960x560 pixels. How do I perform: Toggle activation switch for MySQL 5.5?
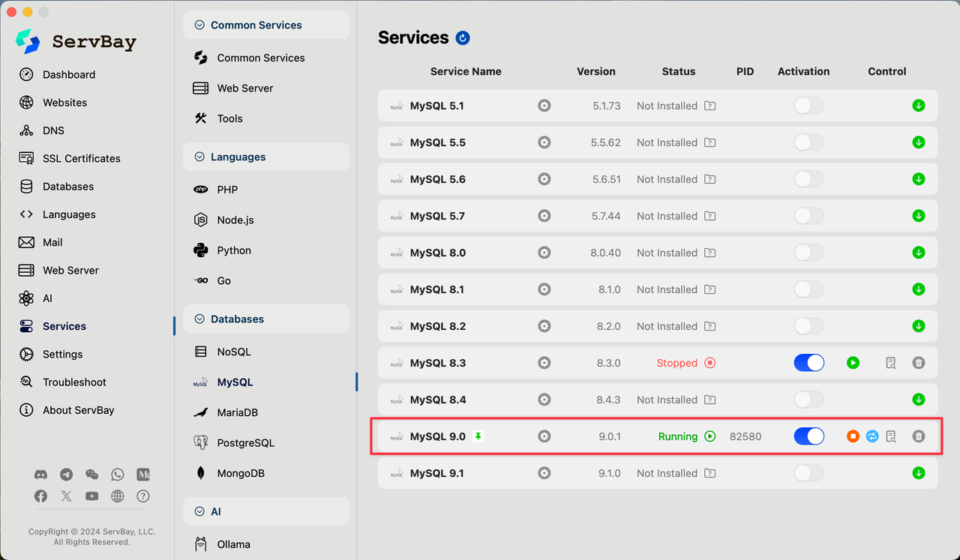(x=809, y=142)
